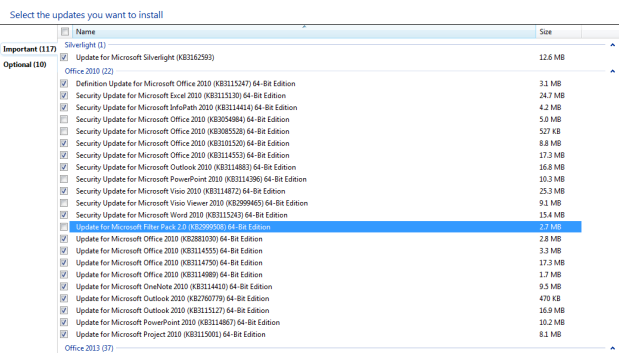
Task: Uncheck Definition Update for Office 2010 KB3115247
Action: 64,83
